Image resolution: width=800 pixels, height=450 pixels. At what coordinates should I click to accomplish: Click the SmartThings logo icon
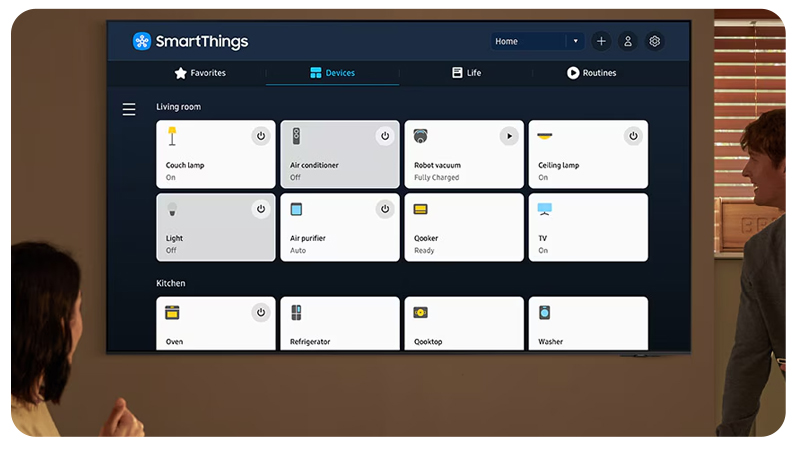[143, 42]
